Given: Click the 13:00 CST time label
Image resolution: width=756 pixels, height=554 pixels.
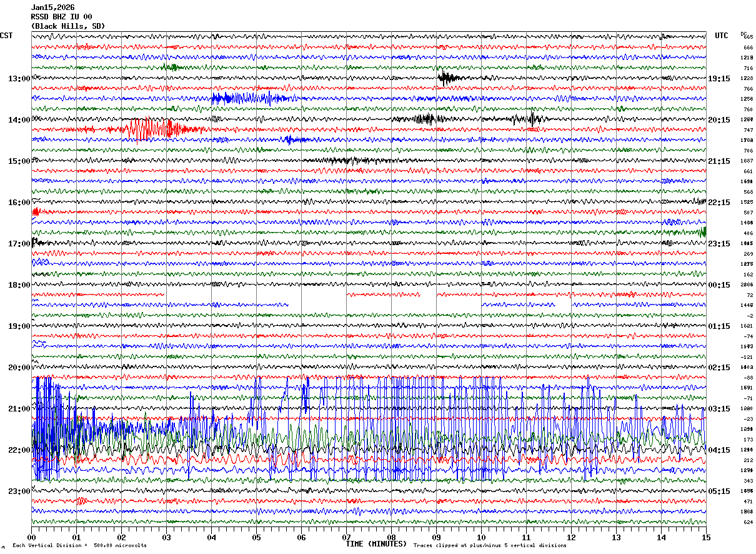Looking at the screenshot, I should pyautogui.click(x=19, y=79).
